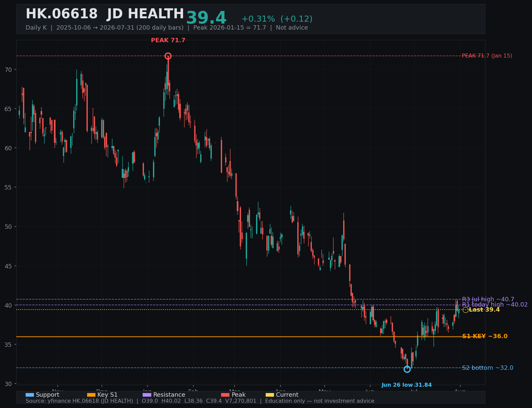Click the 'Daily K' date range subtitle line
Screen dimensions: 532x408
coord(167,28)
